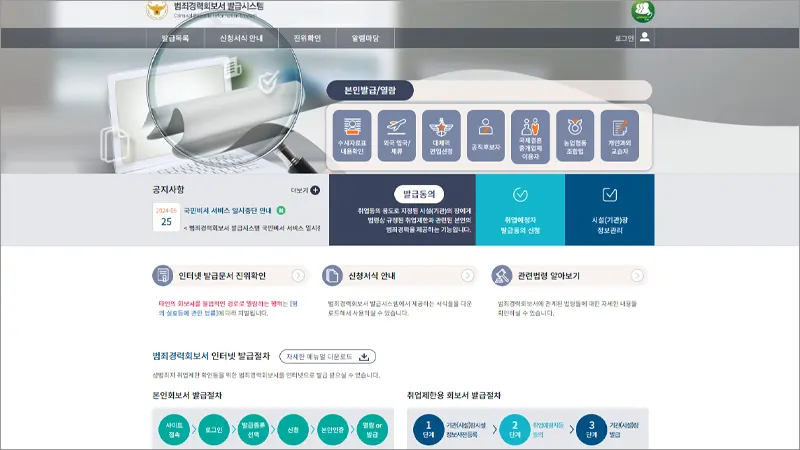Click the 발급동의 pill button
The height and width of the screenshot is (450, 800).
(x=419, y=194)
